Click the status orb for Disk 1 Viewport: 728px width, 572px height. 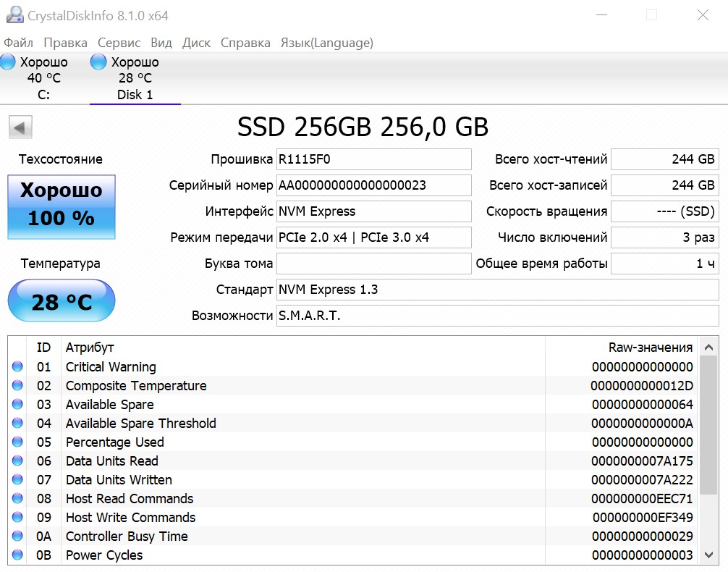[98, 62]
